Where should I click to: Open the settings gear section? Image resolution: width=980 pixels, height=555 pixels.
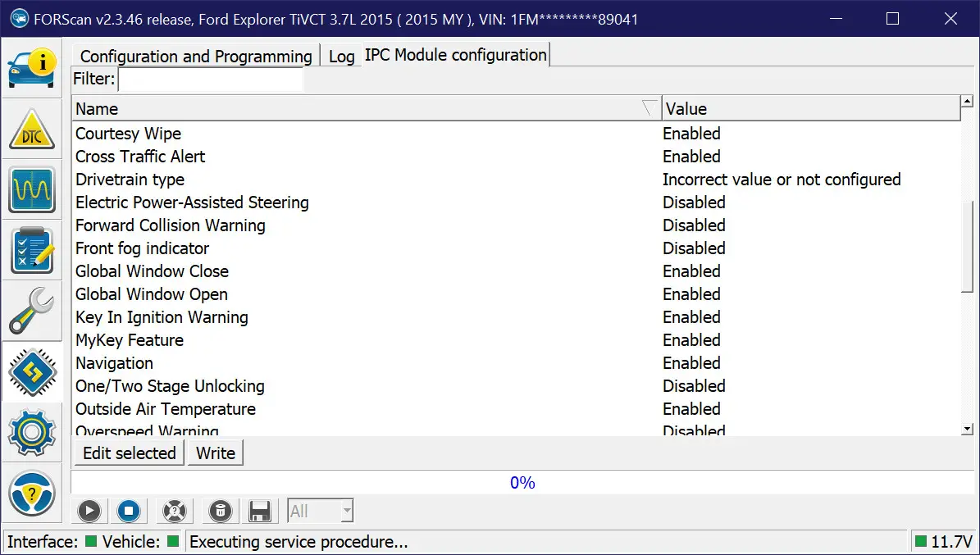(x=32, y=433)
